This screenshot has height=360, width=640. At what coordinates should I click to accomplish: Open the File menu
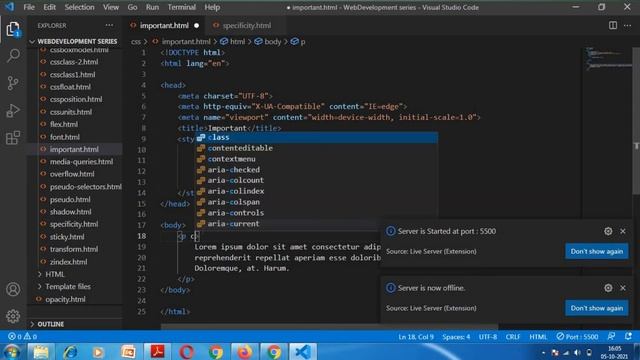pyautogui.click(x=29, y=7)
